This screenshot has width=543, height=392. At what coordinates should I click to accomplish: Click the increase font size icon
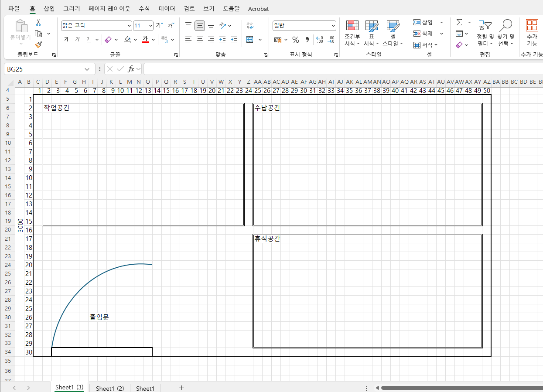[x=160, y=26]
